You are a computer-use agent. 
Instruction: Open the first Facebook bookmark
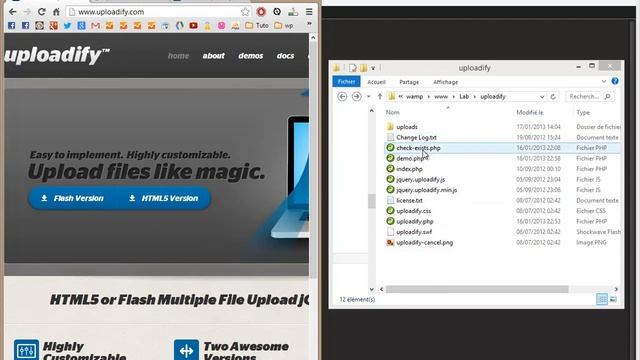coord(11,25)
